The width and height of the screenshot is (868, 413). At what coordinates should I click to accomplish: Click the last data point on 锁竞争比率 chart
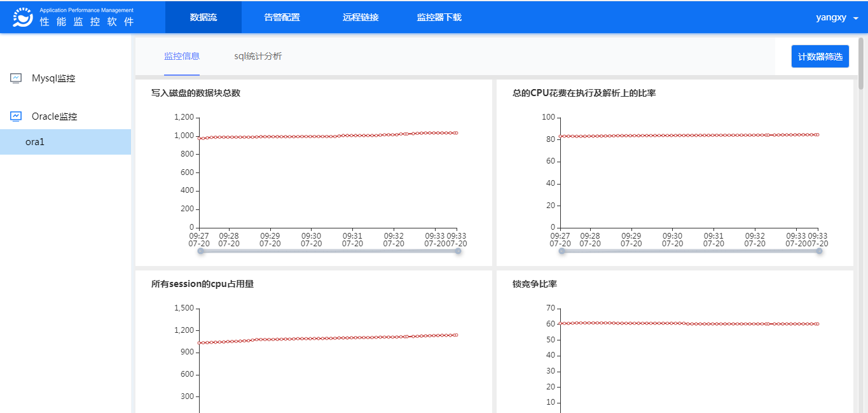point(817,324)
